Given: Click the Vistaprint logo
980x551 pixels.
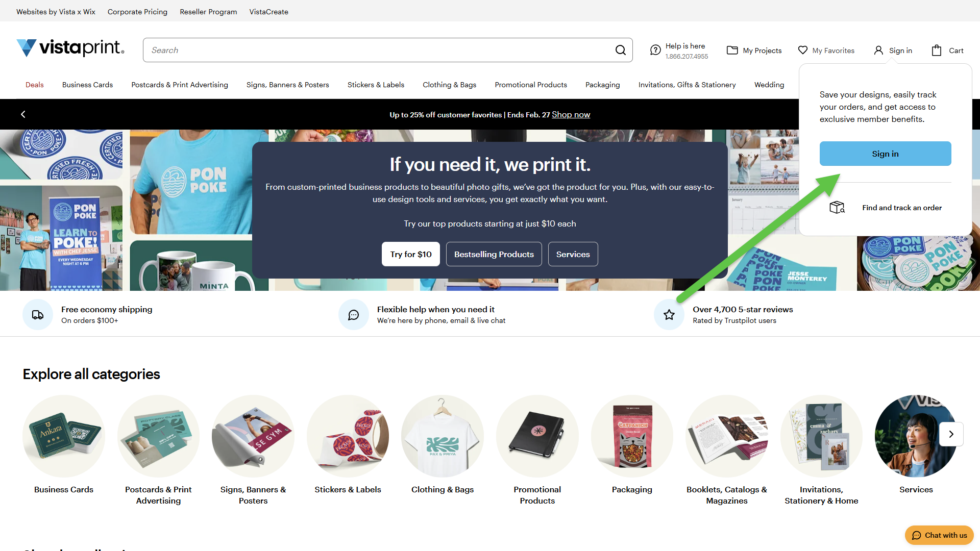Looking at the screenshot, I should click(x=70, y=48).
